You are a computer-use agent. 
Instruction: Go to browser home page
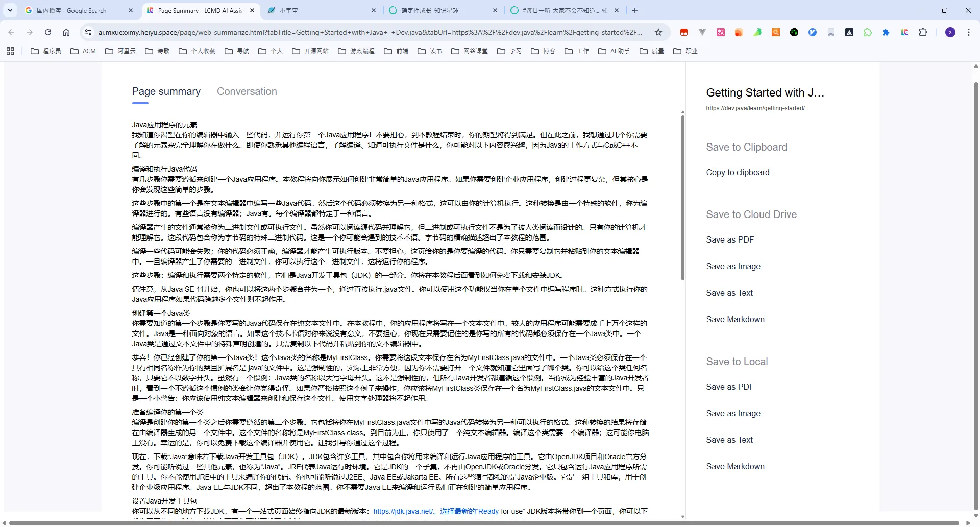tap(66, 32)
